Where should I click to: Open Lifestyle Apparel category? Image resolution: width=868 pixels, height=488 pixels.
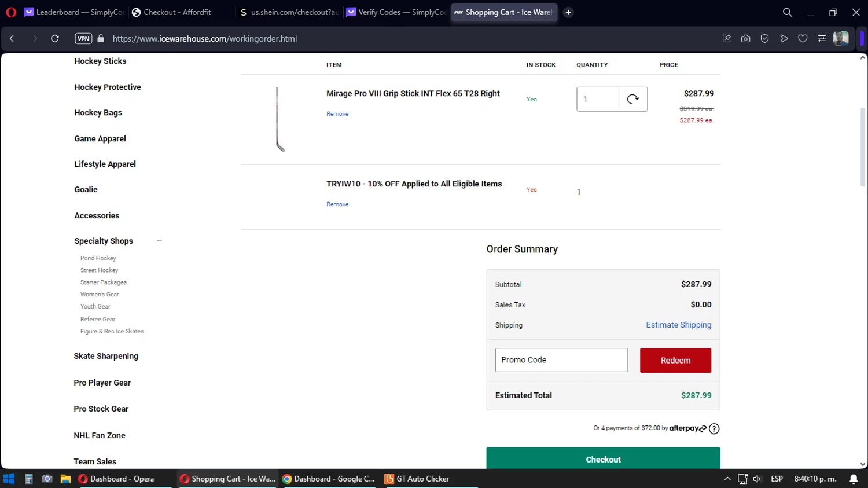105,164
